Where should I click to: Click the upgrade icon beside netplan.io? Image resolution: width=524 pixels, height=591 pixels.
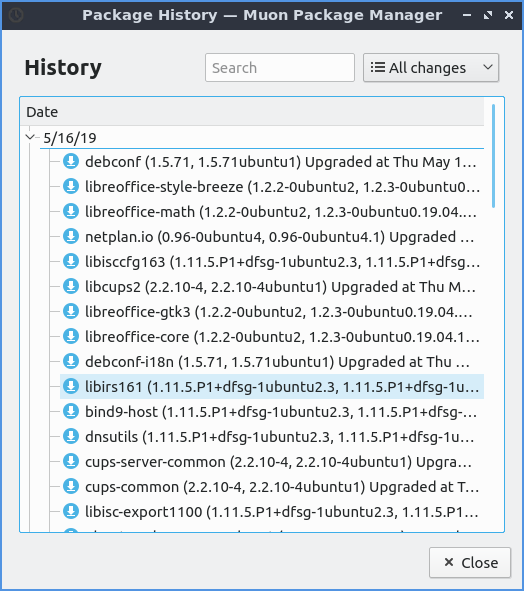tap(70, 236)
